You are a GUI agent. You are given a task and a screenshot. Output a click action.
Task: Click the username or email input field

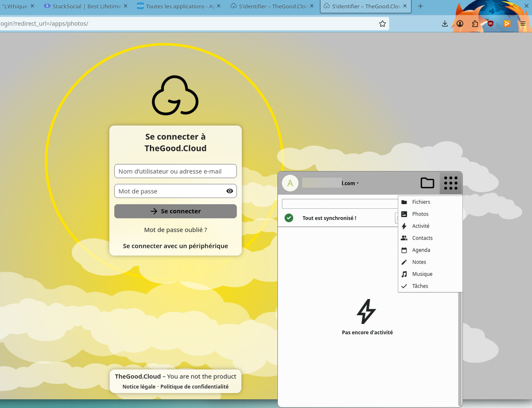pos(175,171)
